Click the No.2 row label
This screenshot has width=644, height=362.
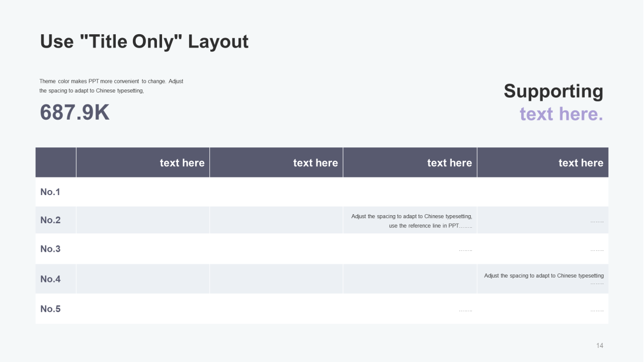[x=50, y=220]
